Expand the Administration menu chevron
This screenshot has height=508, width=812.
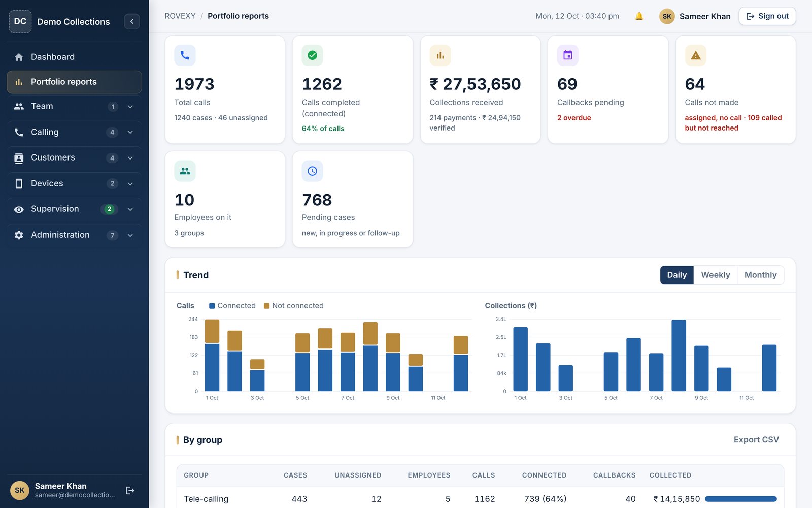pyautogui.click(x=130, y=235)
